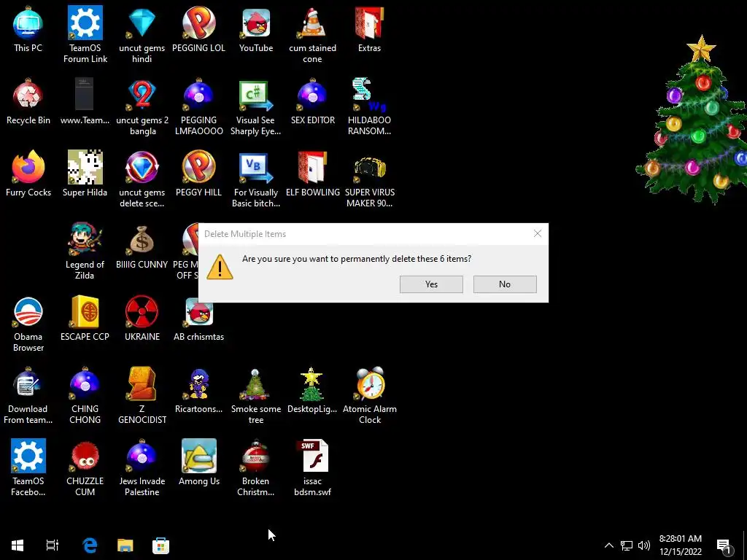
Task: Select the Extras desktop icon
Action: [369, 29]
